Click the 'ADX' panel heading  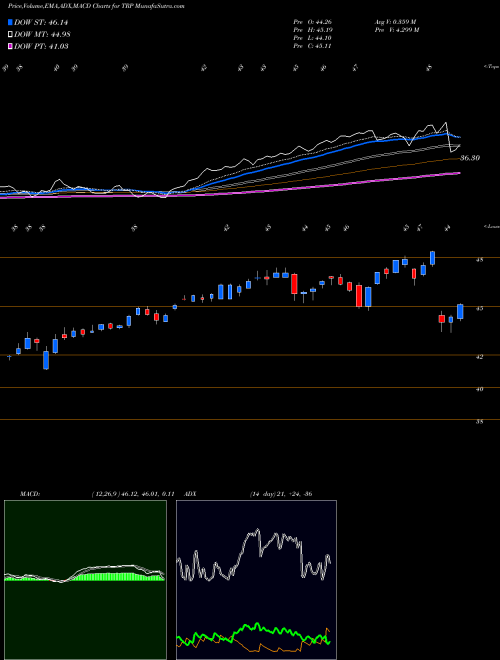tap(190, 494)
